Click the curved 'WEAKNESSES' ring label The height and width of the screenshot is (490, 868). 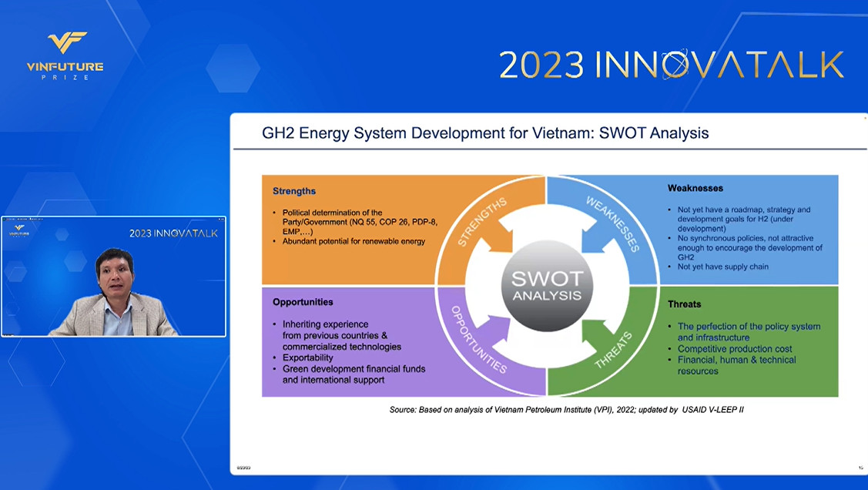pos(613,223)
